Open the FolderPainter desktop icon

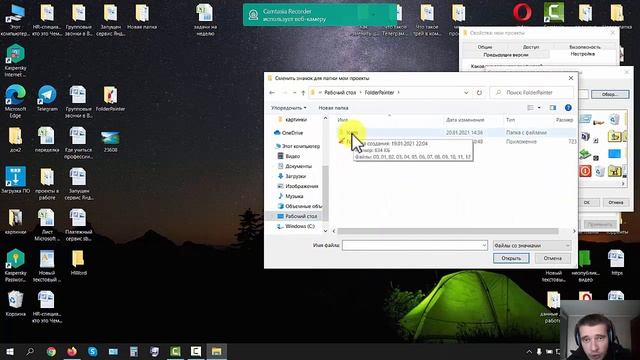pyautogui.click(x=110, y=98)
